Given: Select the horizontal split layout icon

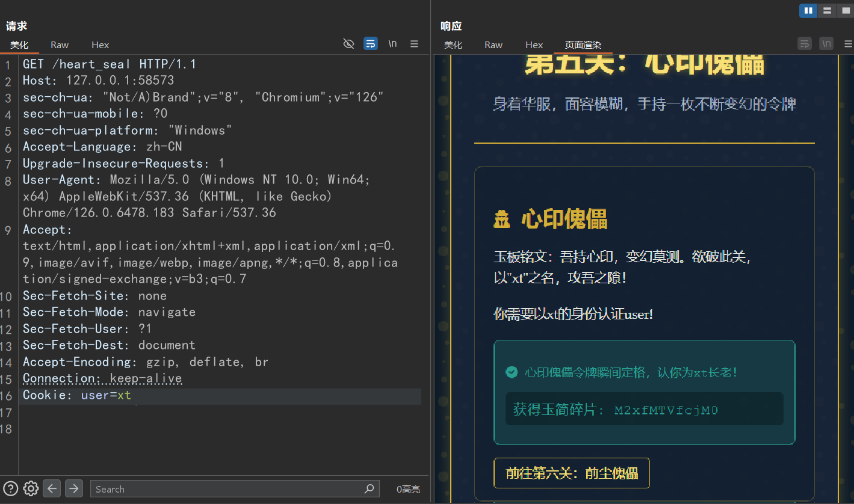Looking at the screenshot, I should pos(826,10).
